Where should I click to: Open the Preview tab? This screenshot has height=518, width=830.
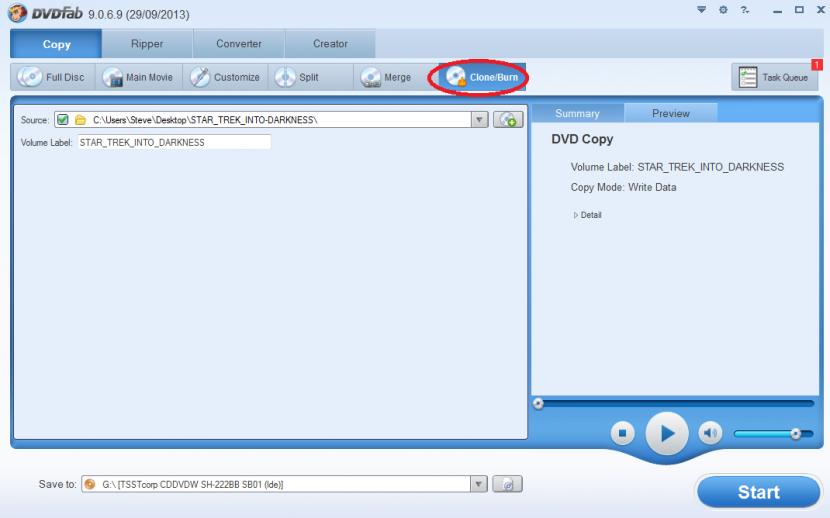pyautogui.click(x=671, y=113)
